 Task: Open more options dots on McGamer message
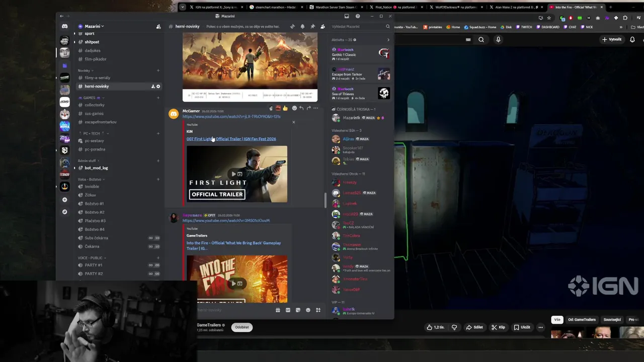(315, 108)
